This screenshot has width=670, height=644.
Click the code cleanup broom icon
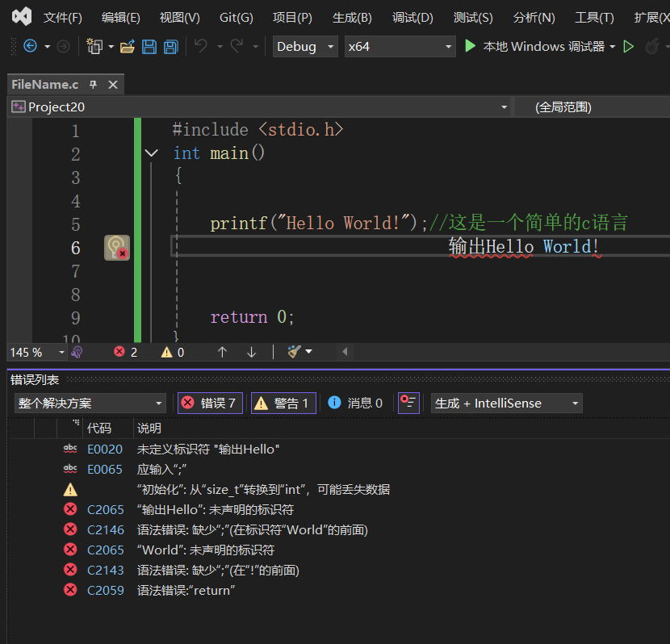[x=294, y=352]
